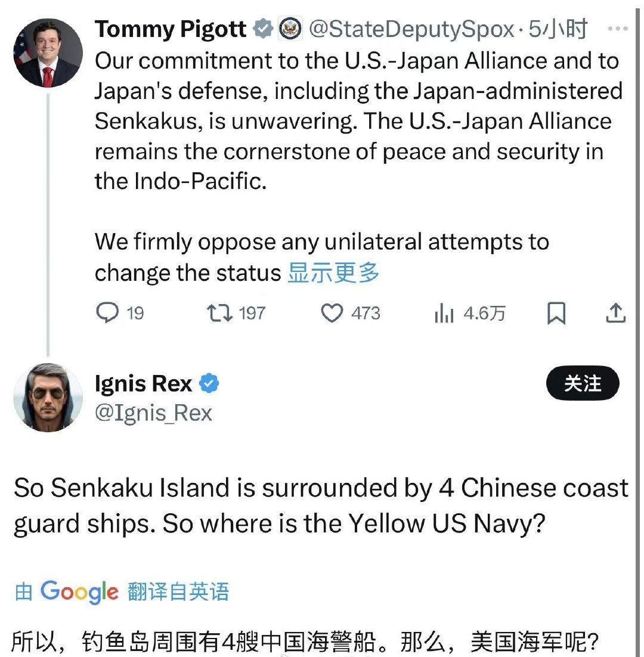Click Ignis Rex's blue verified checkmark
Screen dimensions: 644x657
point(209,384)
